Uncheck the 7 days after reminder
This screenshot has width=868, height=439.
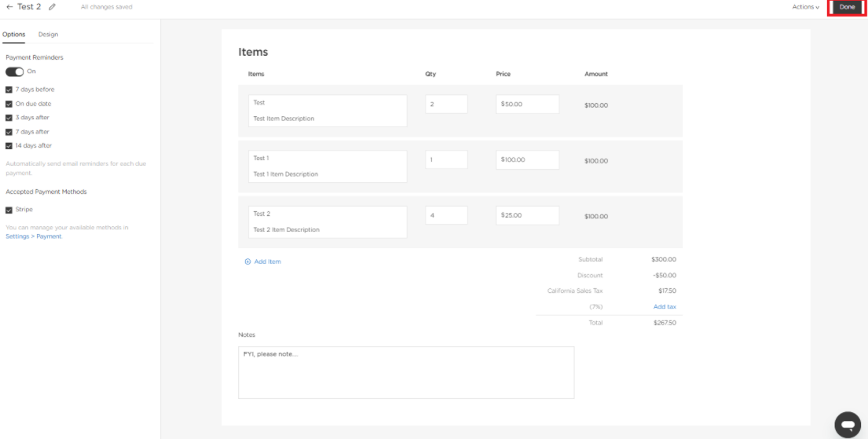9,132
